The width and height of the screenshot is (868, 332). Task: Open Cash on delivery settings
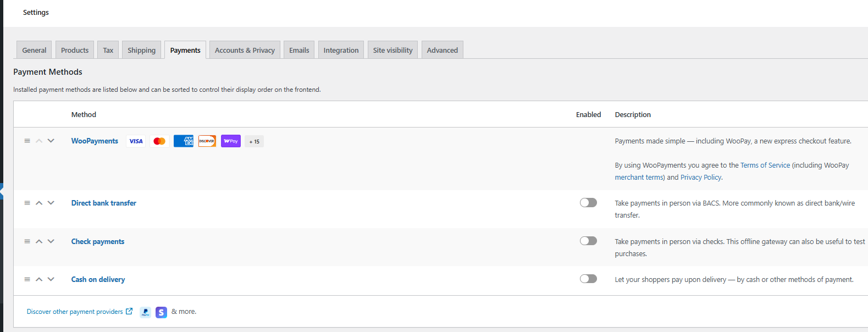[98, 279]
